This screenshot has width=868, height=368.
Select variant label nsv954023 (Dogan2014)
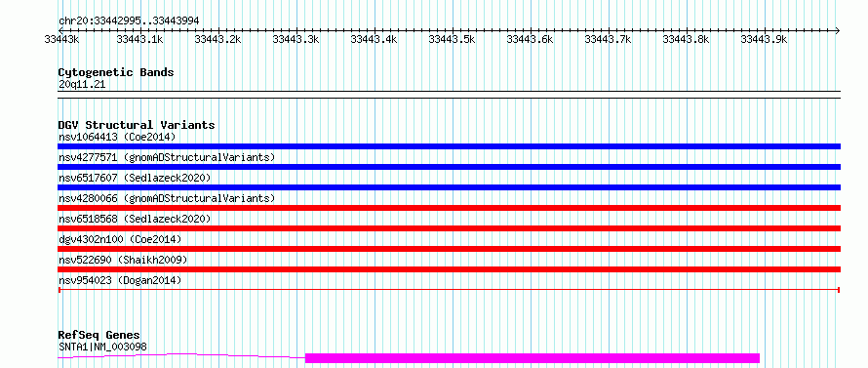pyautogui.click(x=120, y=280)
